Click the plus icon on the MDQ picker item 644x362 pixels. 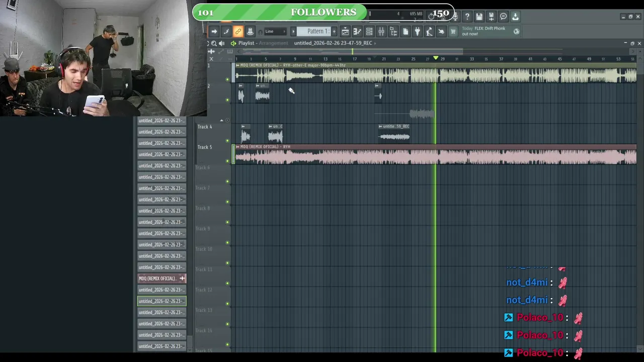[x=182, y=279]
